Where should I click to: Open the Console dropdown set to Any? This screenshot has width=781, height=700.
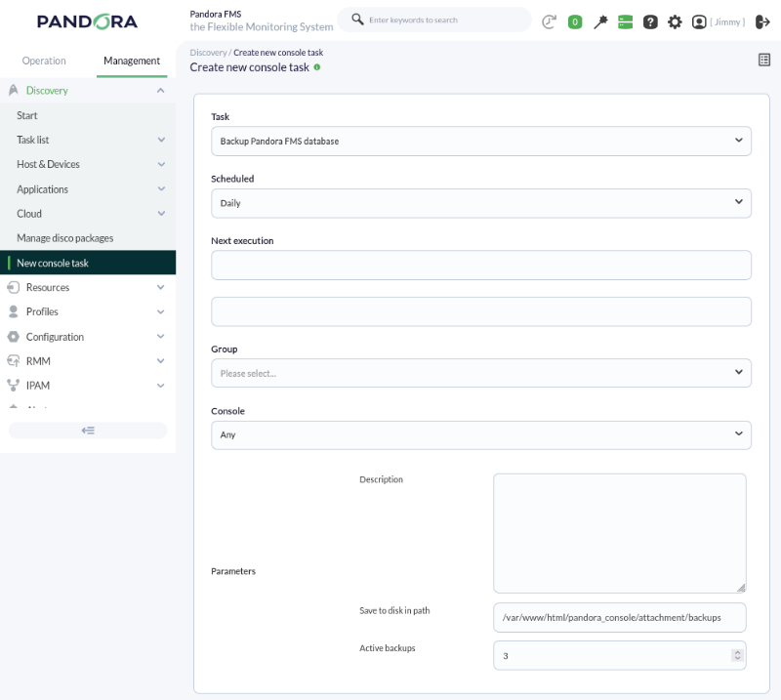pos(481,435)
